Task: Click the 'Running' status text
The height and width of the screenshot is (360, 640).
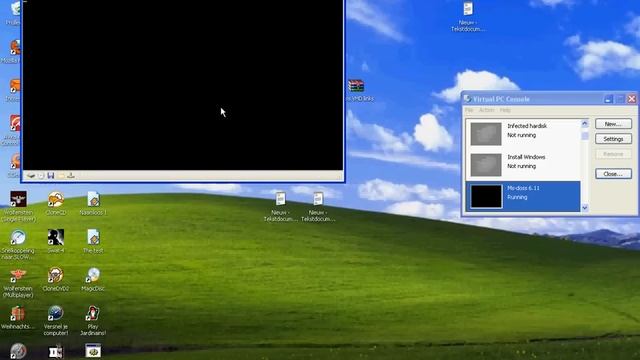Action: tap(517, 197)
